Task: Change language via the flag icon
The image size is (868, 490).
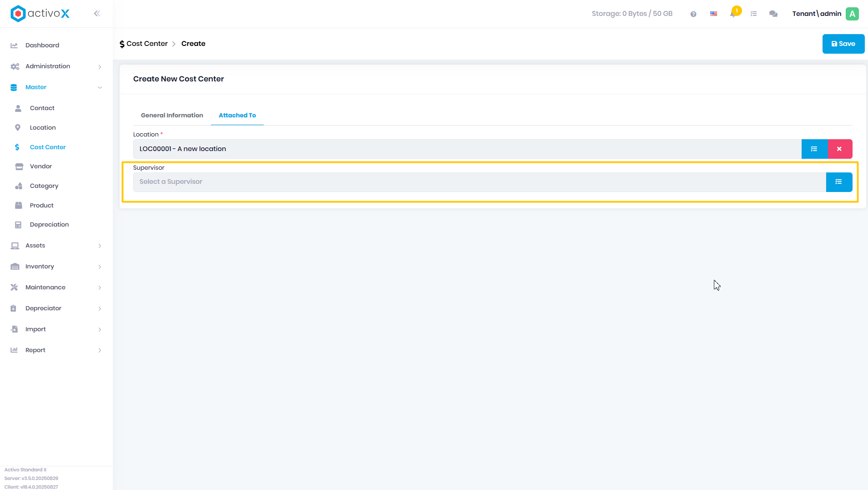Action: click(x=713, y=14)
